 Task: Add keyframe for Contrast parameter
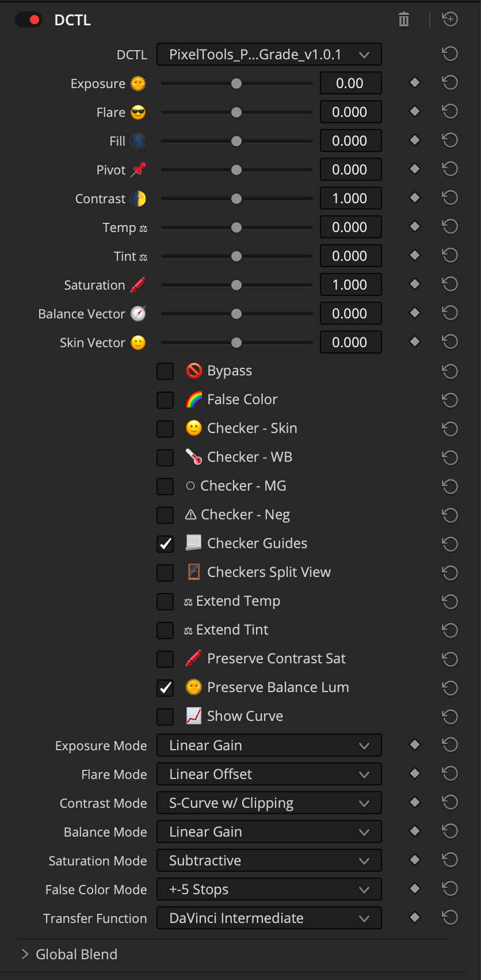(414, 198)
